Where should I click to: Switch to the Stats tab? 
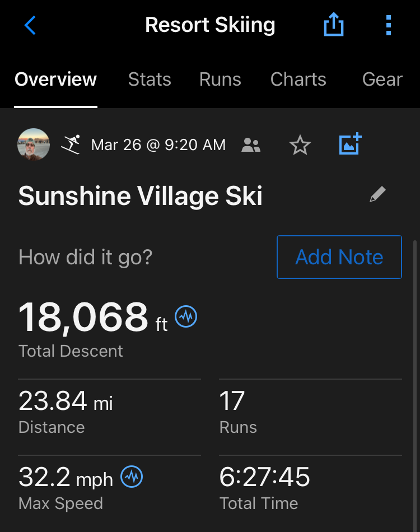[150, 80]
